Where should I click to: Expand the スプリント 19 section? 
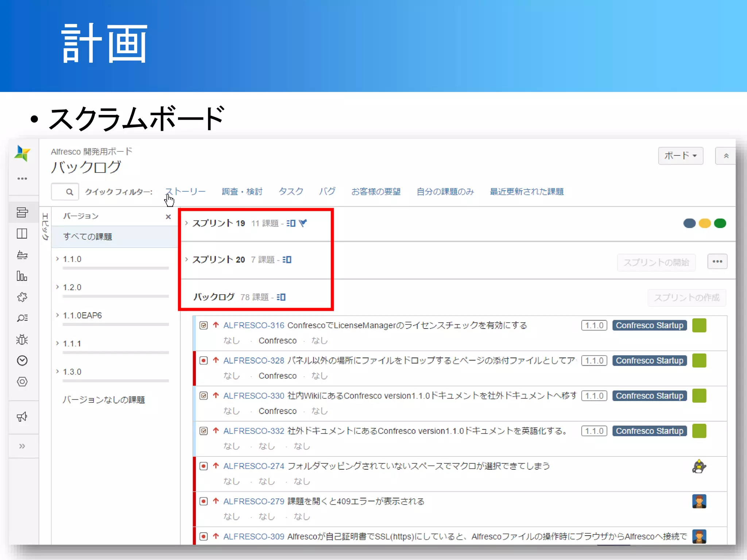point(186,223)
